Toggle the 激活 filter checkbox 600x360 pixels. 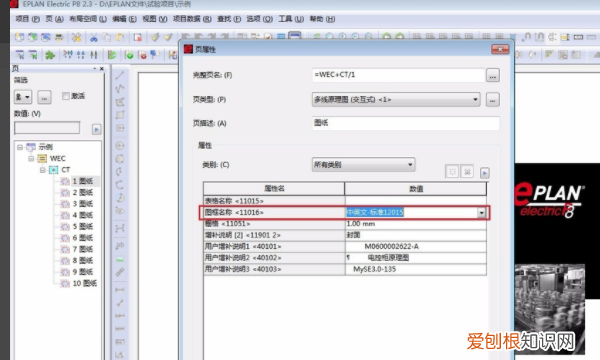(x=66, y=96)
